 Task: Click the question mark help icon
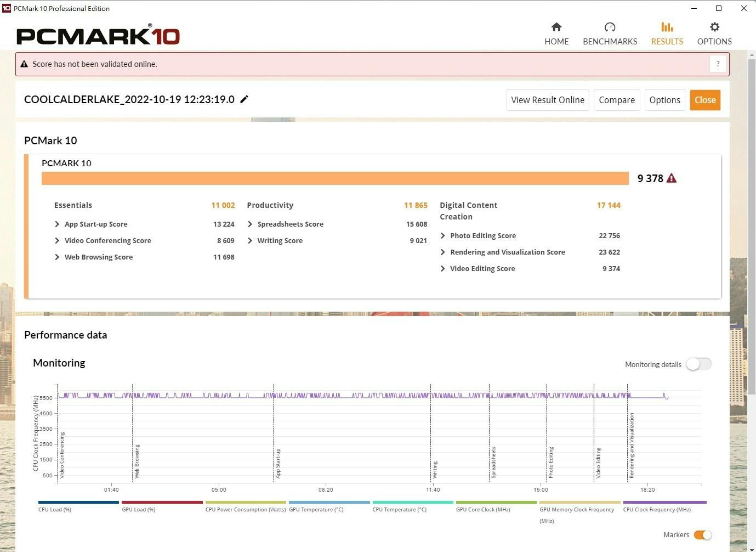click(x=718, y=64)
